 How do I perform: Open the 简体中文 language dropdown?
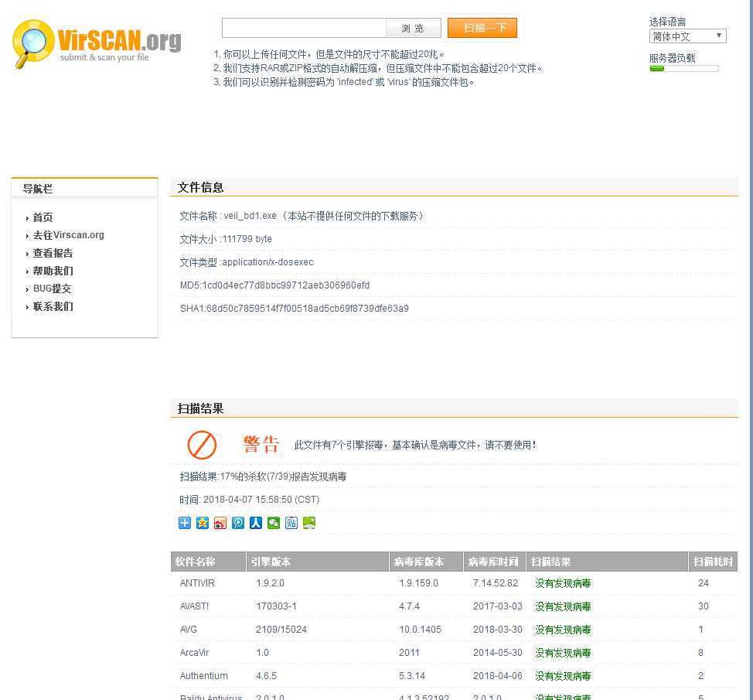(687, 36)
